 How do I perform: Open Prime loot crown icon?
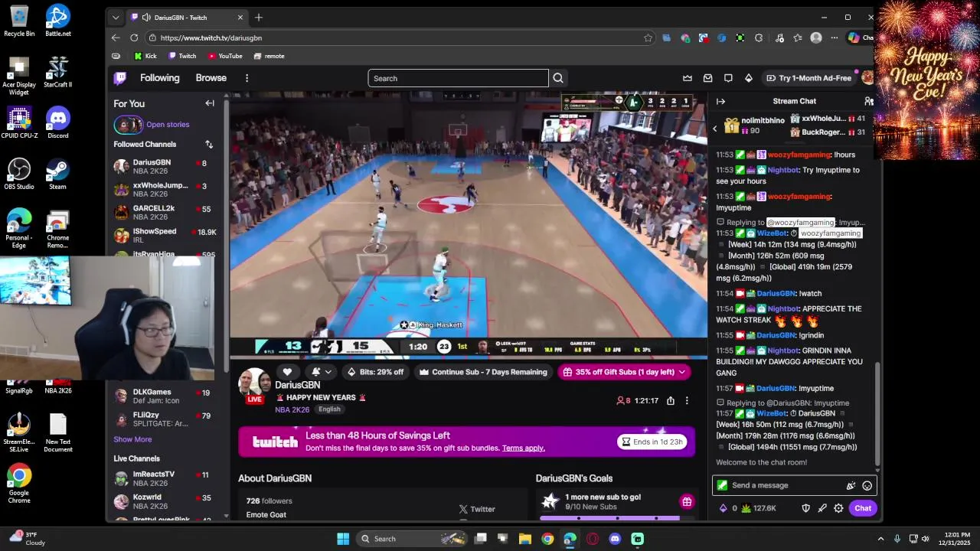[x=688, y=78]
